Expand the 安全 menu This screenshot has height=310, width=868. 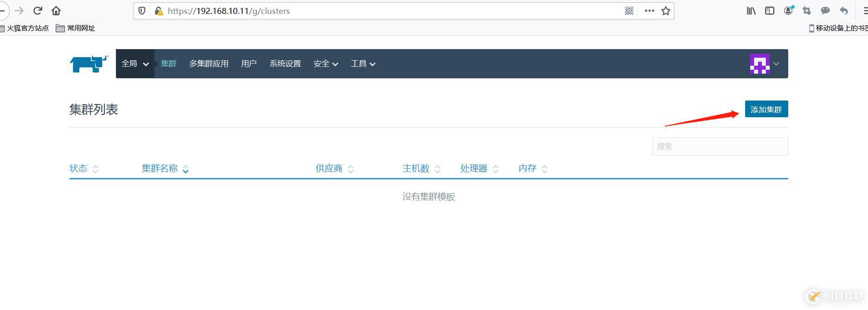325,63
